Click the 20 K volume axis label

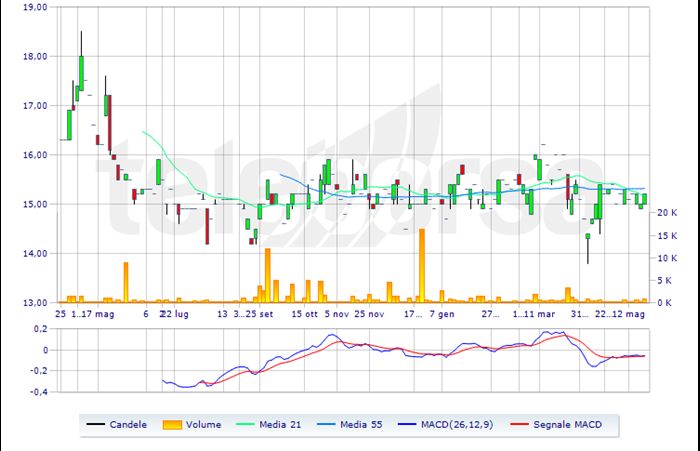pyautogui.click(x=667, y=213)
